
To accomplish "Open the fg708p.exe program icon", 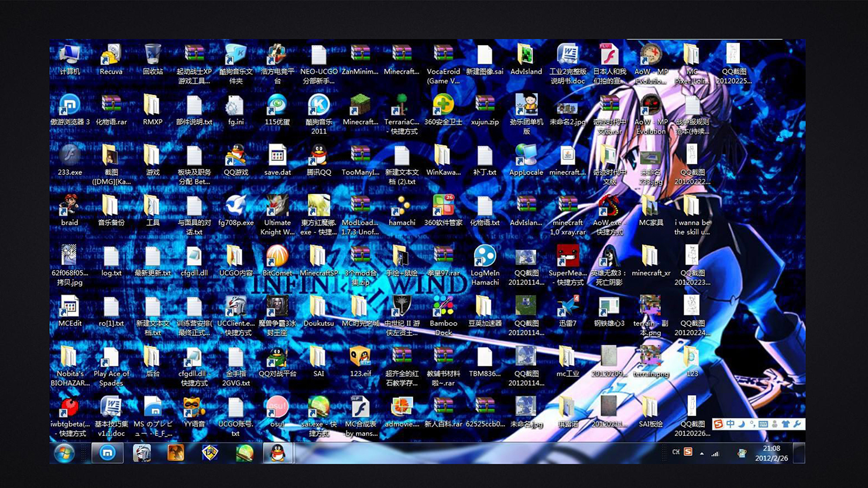I will click(x=236, y=211).
